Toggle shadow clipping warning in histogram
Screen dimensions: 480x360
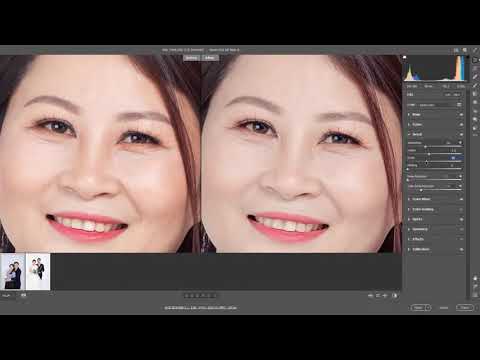click(404, 57)
